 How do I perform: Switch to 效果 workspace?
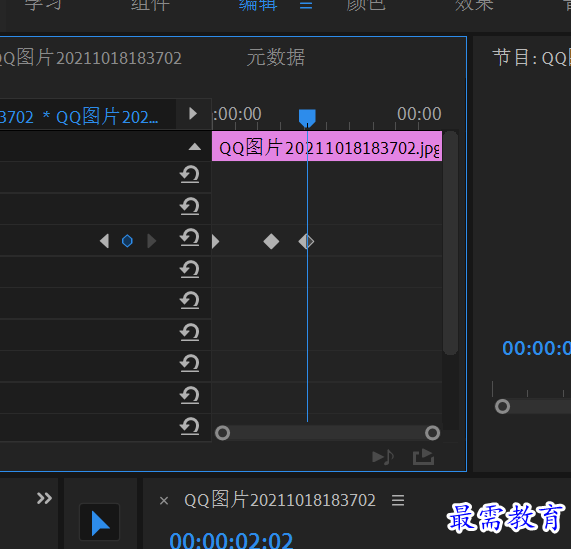click(x=474, y=5)
